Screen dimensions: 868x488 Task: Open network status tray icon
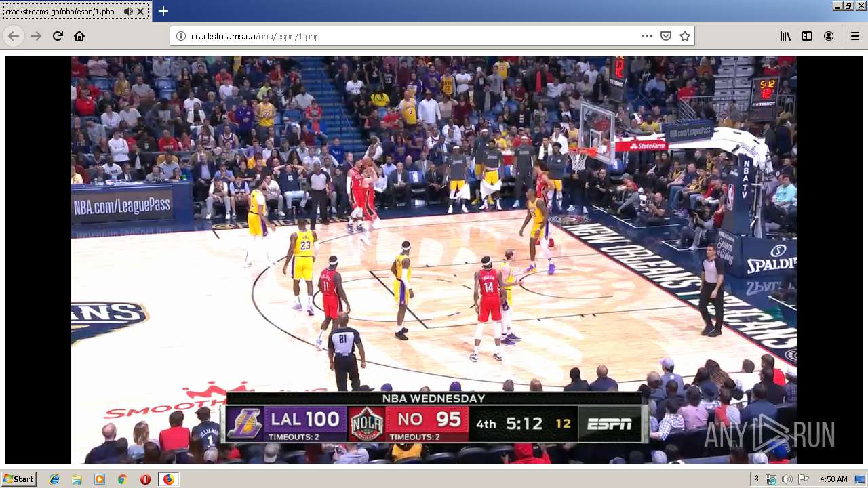771,479
